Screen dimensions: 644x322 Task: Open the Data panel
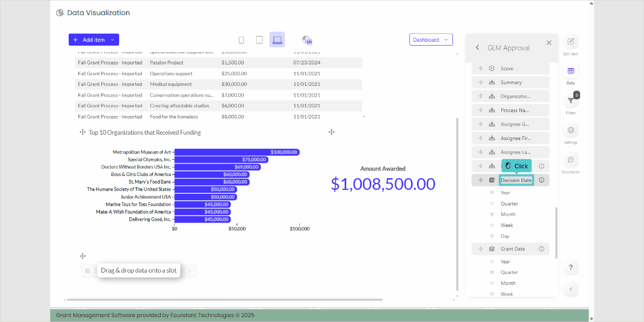[570, 72]
